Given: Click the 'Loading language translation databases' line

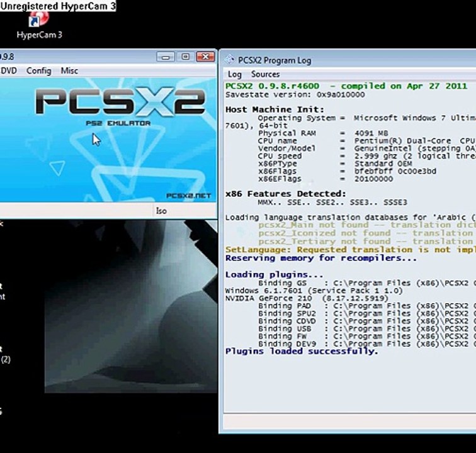Looking at the screenshot, I should [x=350, y=218].
